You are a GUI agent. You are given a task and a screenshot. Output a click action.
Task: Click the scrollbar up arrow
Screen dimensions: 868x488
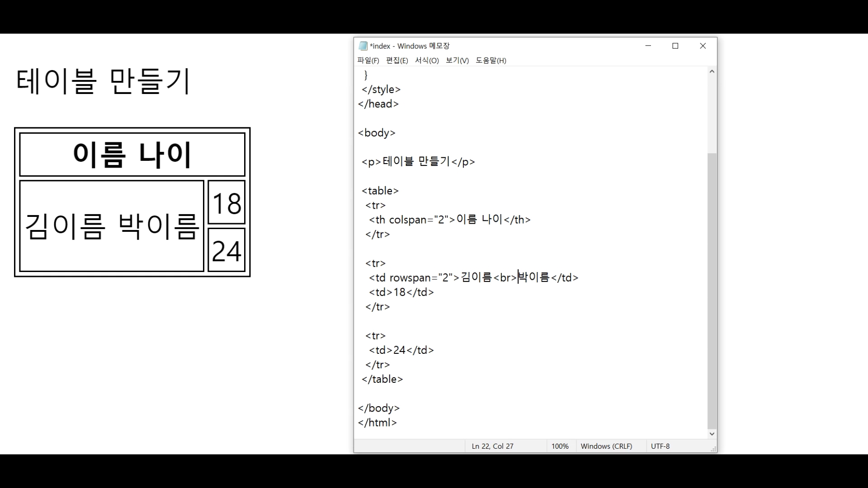click(712, 71)
